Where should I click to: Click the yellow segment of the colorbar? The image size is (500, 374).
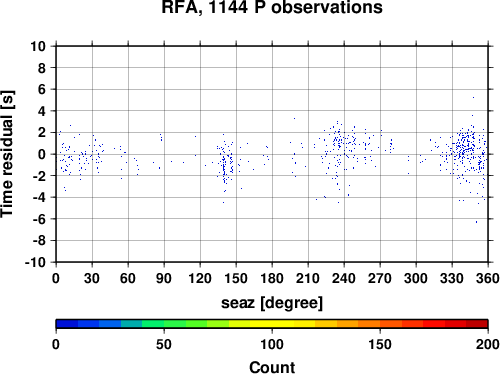(x=272, y=324)
